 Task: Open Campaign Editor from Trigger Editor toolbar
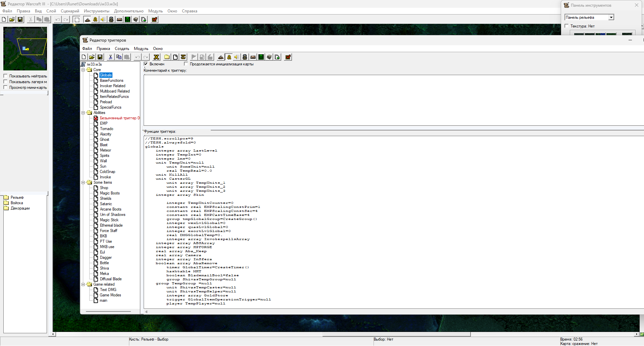[x=253, y=57]
